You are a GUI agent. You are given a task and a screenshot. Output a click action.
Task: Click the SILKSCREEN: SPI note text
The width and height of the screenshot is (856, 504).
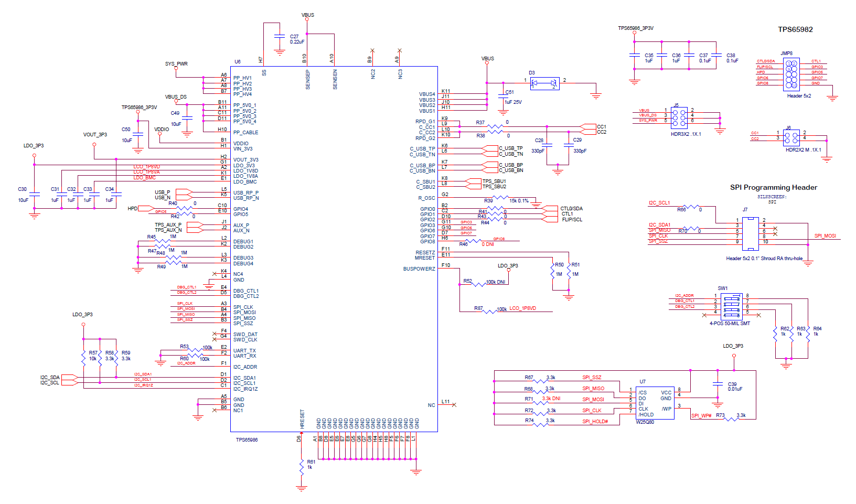[772, 199]
